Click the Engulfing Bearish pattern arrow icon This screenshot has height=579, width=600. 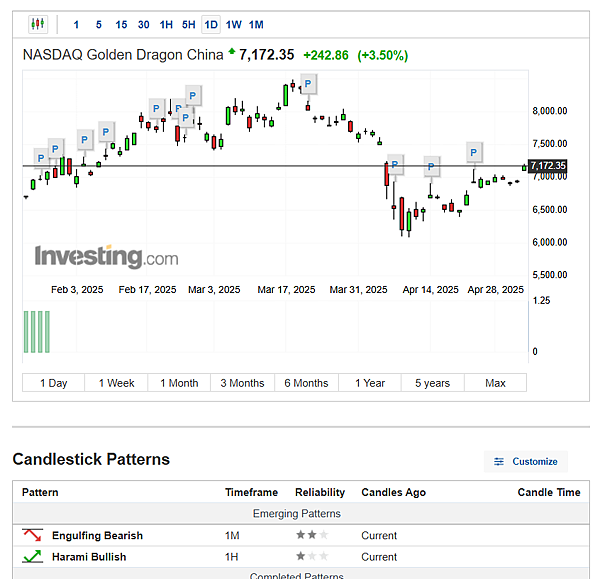click(x=33, y=535)
